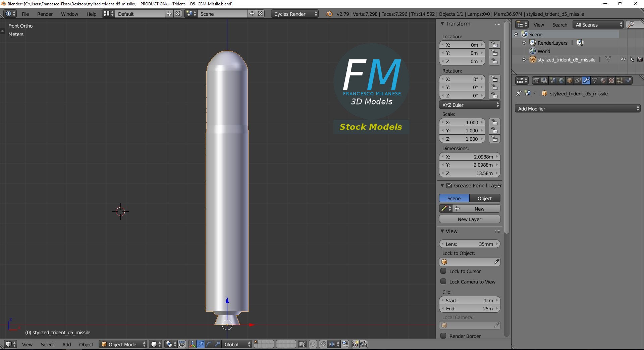Open the Help menu
Viewport: 644px width, 350px height.
click(91, 14)
